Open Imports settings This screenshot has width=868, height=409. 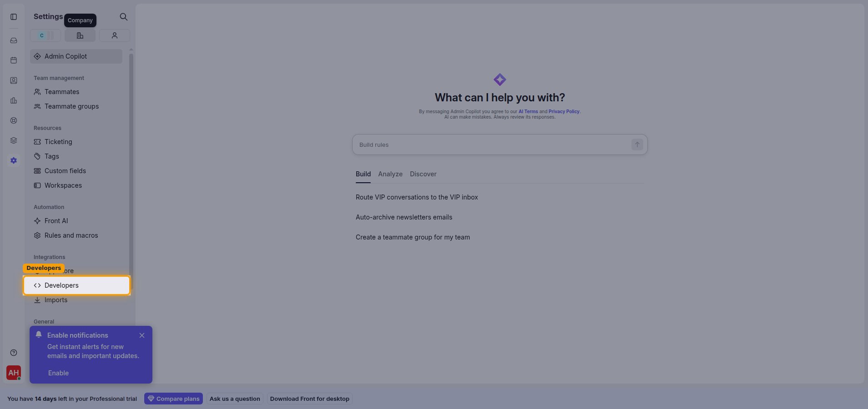click(x=76, y=300)
